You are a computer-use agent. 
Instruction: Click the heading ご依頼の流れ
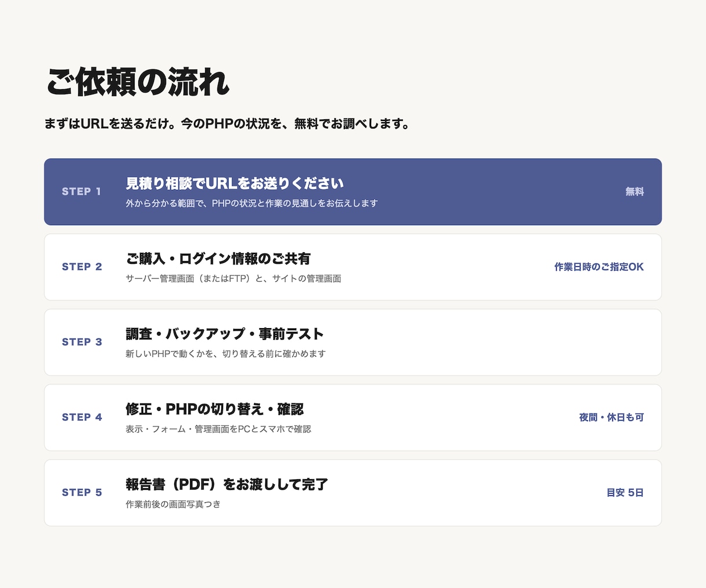pos(138,82)
